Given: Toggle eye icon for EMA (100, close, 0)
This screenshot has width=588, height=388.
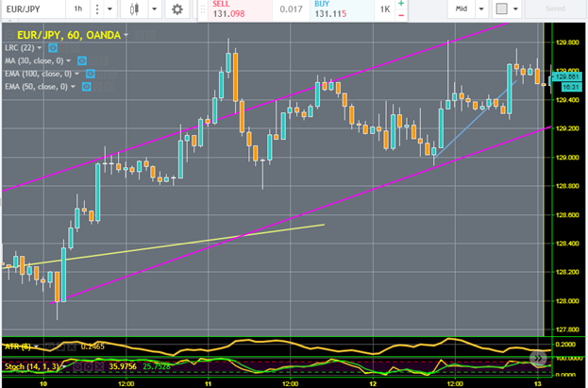Looking at the screenshot, I should 90,74.
